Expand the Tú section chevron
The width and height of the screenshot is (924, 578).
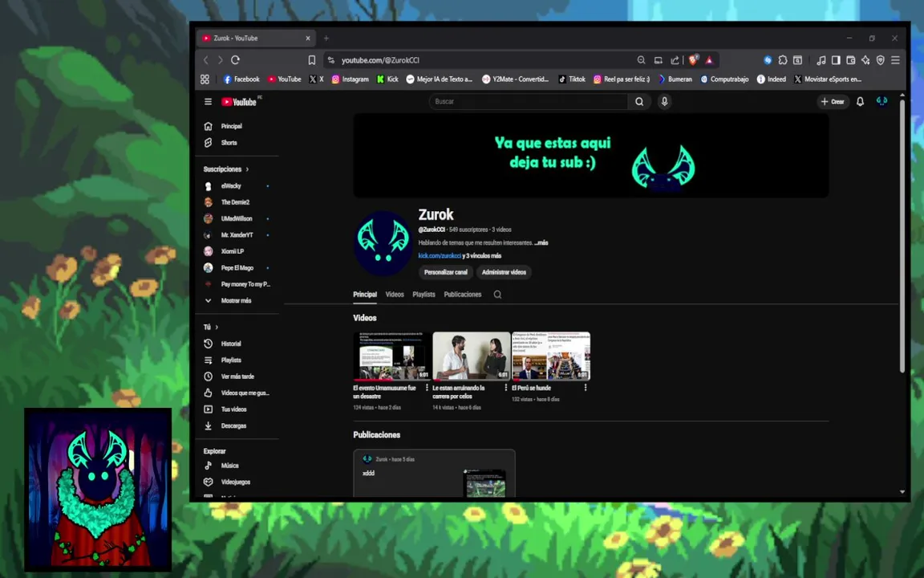pos(217,327)
